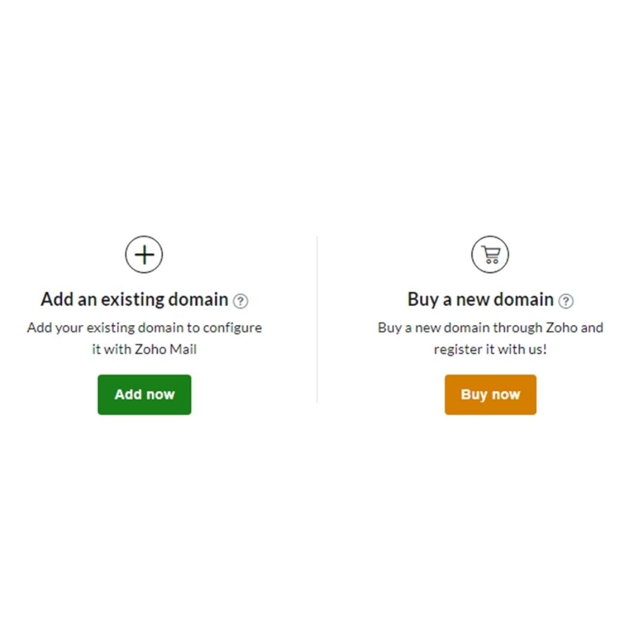The height and width of the screenshot is (644, 644).
Task: Open help beside Add an existing domain
Action: coord(240,301)
